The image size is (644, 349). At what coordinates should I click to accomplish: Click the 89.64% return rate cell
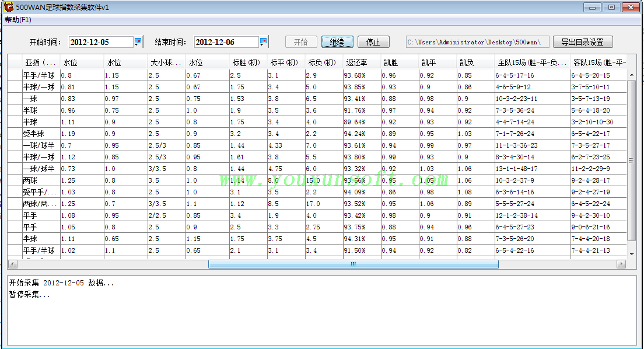362,122
